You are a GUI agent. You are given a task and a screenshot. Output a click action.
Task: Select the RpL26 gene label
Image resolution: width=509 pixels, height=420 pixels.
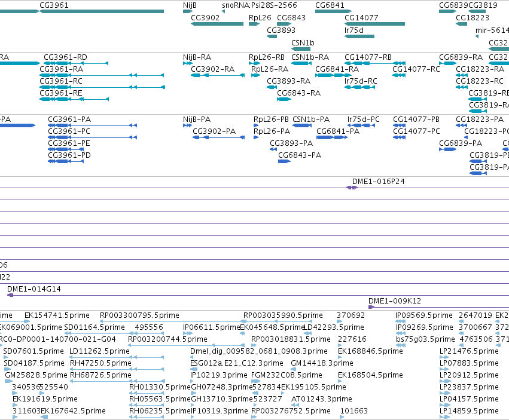point(260,18)
